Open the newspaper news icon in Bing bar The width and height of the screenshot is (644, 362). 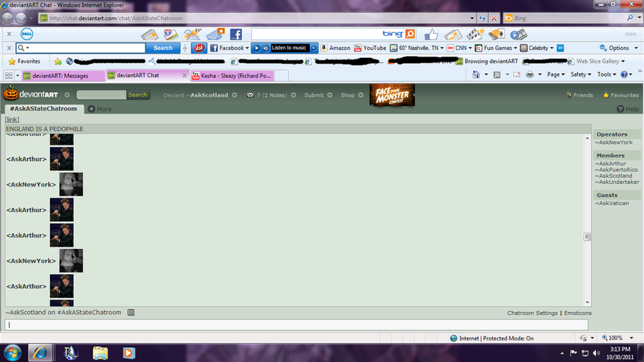coord(150,34)
